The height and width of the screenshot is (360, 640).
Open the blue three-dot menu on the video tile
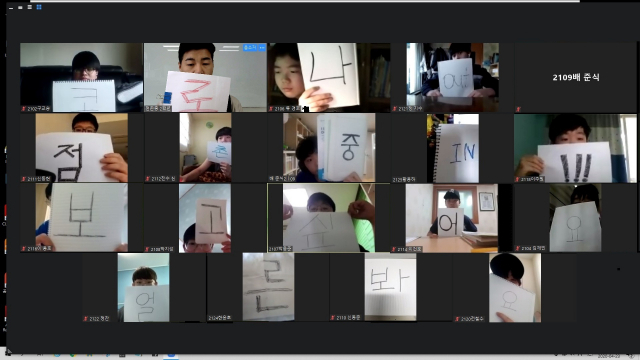[262, 48]
